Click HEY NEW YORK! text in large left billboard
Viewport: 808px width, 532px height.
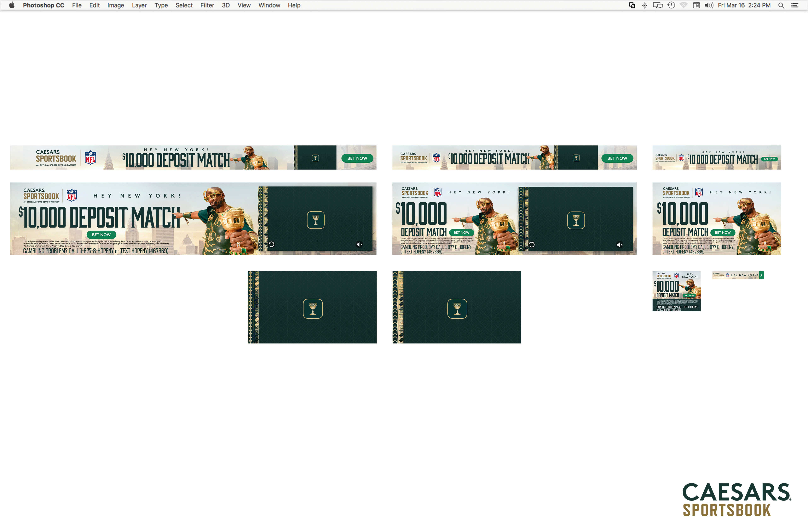[x=137, y=196]
